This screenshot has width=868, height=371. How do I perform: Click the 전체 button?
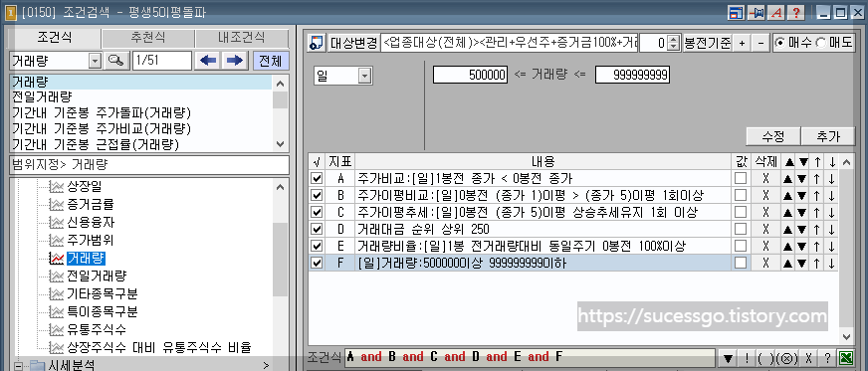(271, 61)
